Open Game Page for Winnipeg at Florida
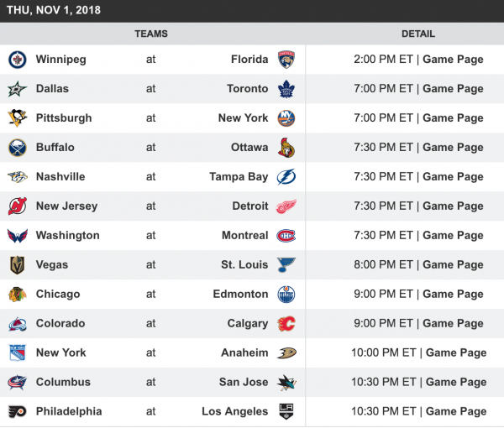The image size is (504, 428). [453, 60]
